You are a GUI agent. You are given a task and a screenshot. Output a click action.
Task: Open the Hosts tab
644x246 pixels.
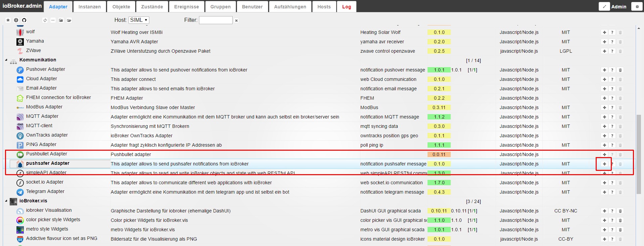point(324,7)
